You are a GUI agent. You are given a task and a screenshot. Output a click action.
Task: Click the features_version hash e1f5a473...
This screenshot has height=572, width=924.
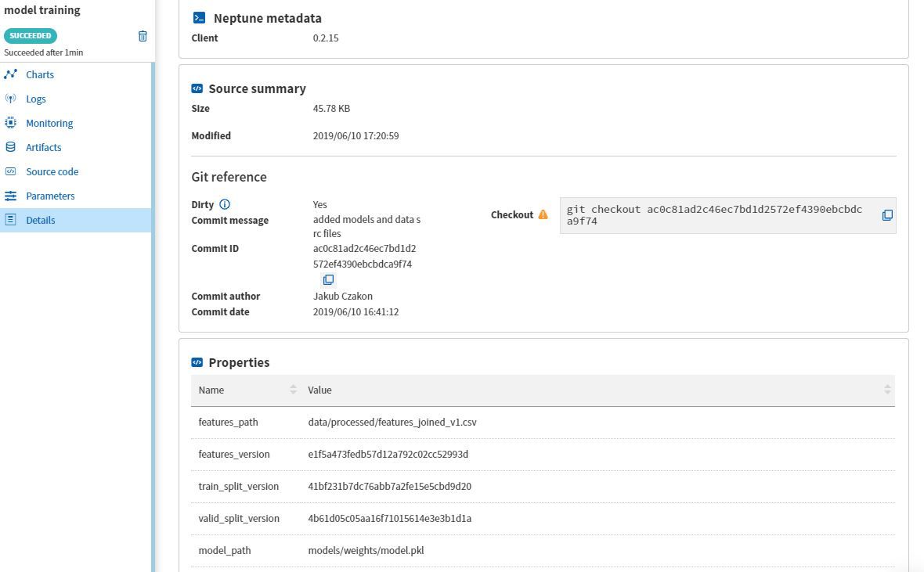pos(388,454)
